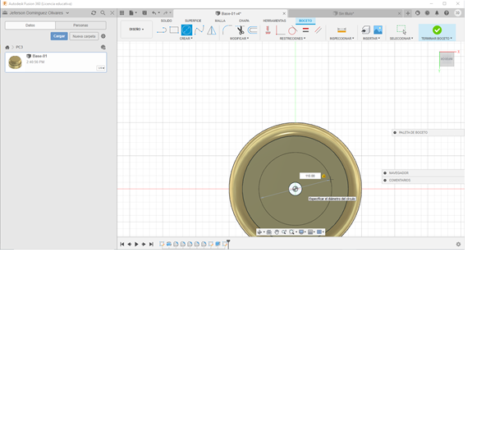The image size is (504, 445).
Task: Click the Insert canvas image icon
Action: pos(378,30)
